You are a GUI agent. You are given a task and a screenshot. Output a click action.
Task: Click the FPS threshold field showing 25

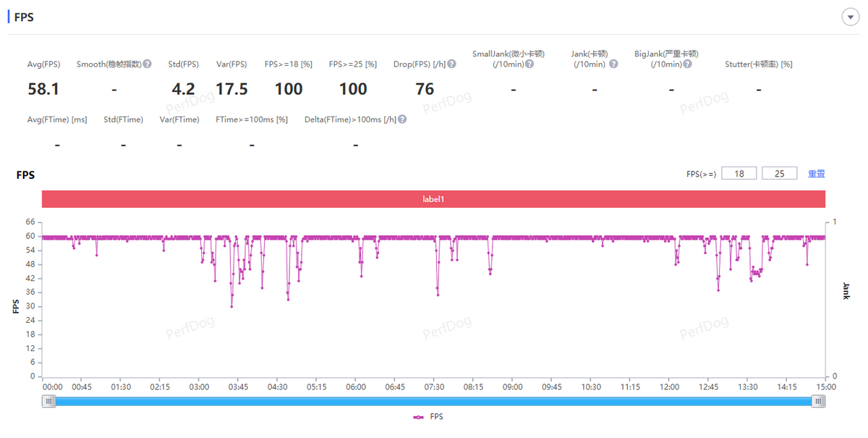pos(779,173)
